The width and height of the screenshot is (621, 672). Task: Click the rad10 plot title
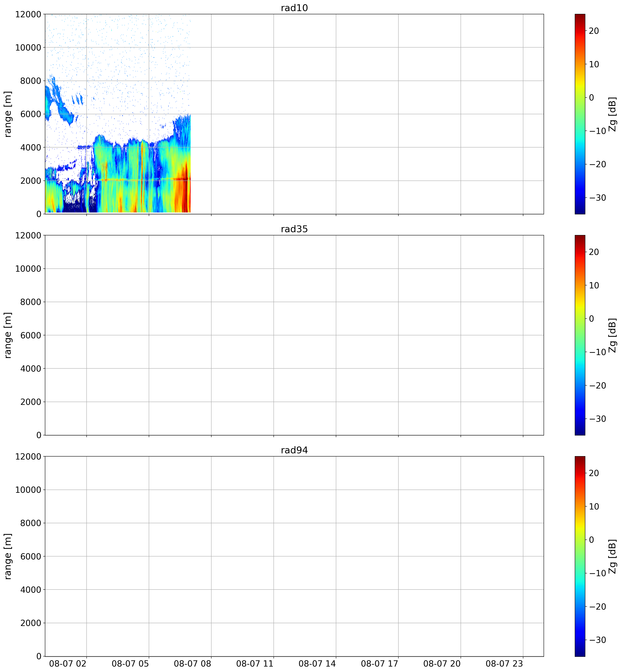click(x=294, y=8)
